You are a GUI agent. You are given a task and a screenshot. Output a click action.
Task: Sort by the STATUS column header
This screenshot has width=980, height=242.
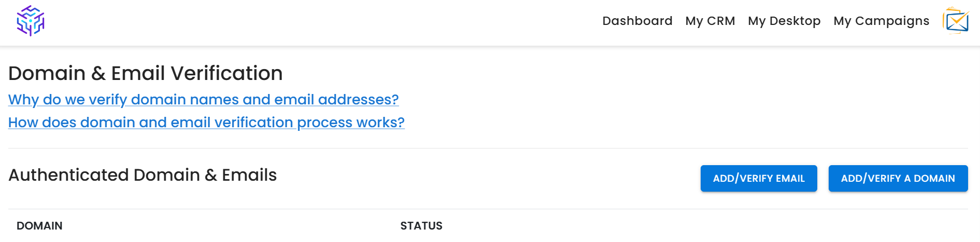coord(421,226)
